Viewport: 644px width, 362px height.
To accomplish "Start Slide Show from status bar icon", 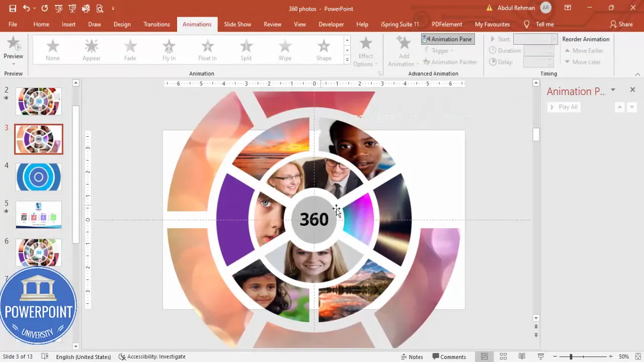I will (x=541, y=356).
